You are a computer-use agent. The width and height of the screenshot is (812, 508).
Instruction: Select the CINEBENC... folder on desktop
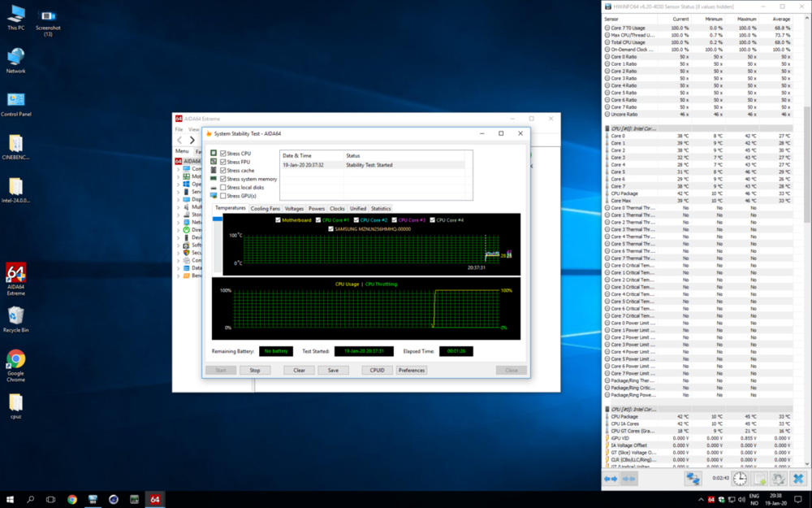(x=15, y=146)
